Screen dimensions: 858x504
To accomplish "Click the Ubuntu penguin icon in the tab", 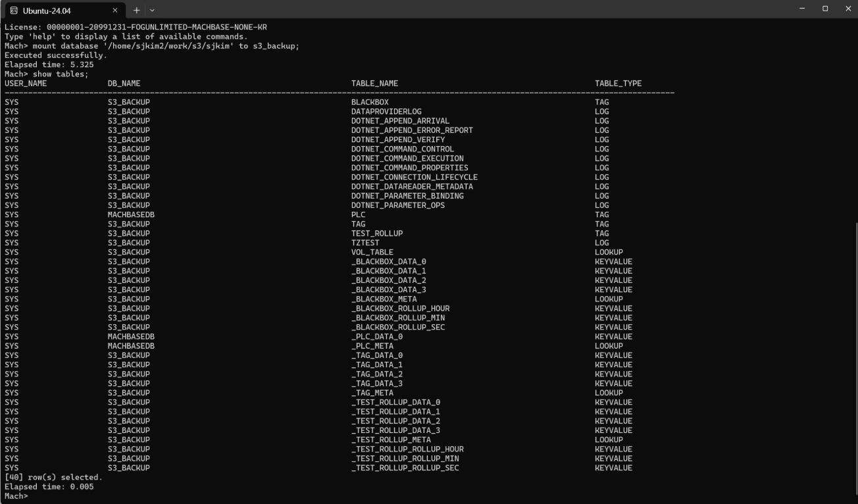I will tap(13, 11).
